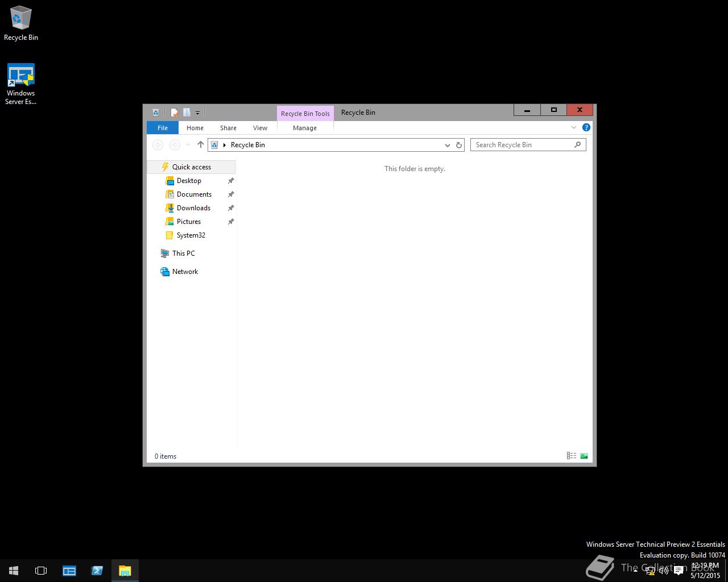
Task: Launch Server Manager from the taskbar
Action: [x=69, y=571]
